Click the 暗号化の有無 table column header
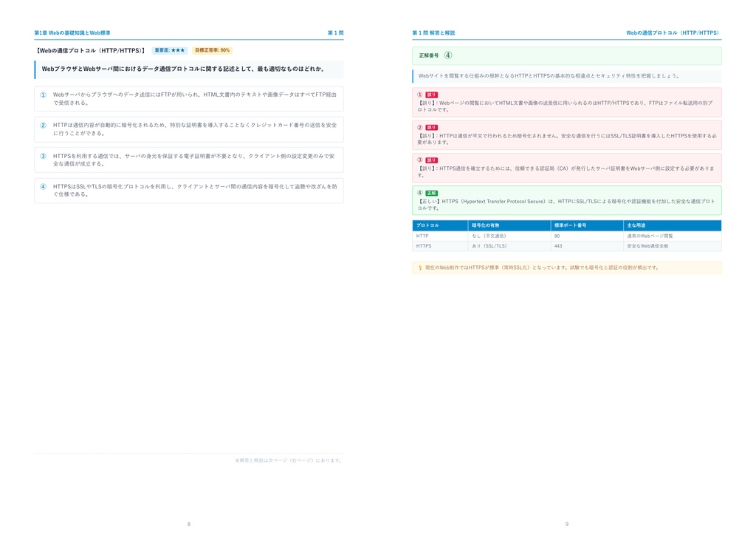The width and height of the screenshot is (756, 535). coord(509,225)
